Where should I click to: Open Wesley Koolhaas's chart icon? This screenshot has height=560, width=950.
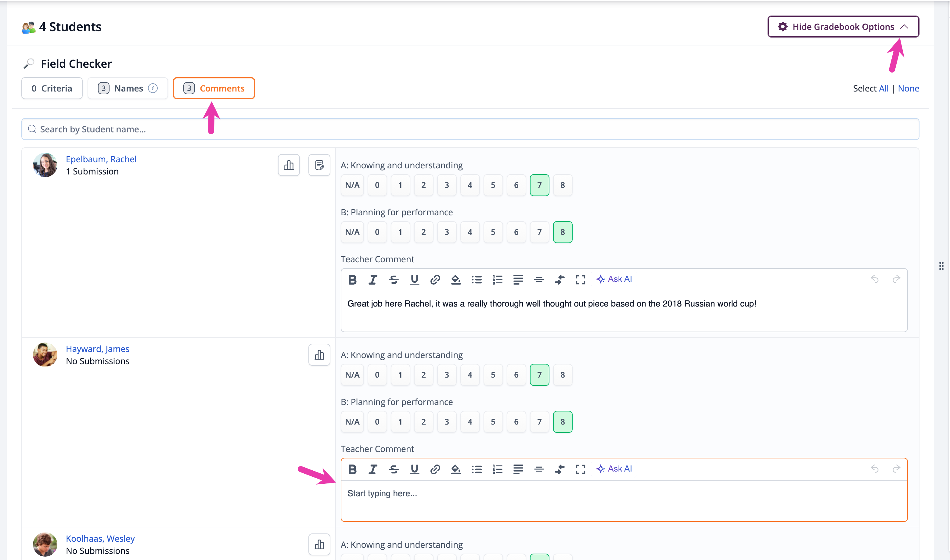pyautogui.click(x=319, y=544)
